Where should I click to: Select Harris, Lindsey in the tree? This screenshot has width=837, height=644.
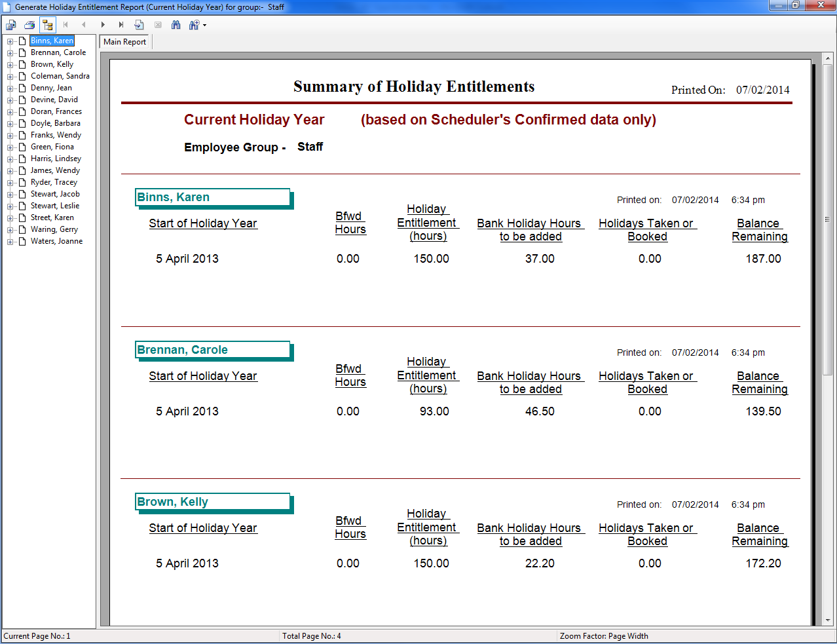click(56, 159)
